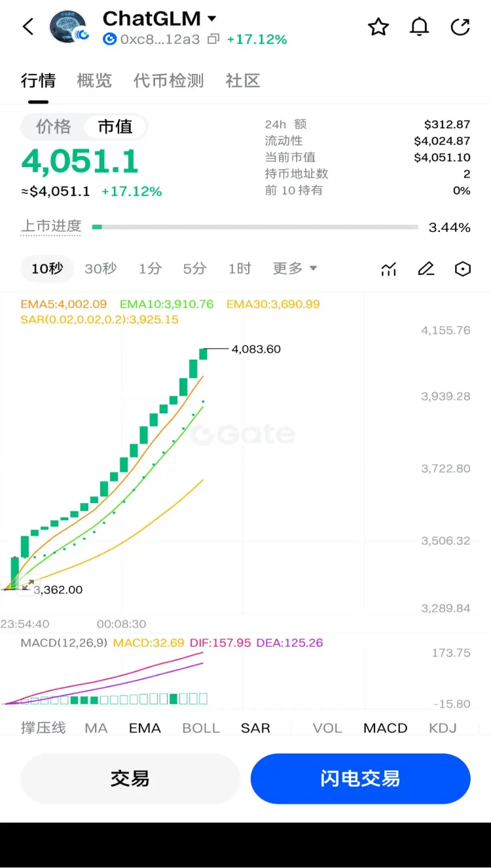Tap the 上市进度 progress bar
The height and width of the screenshot is (868, 491).
click(x=255, y=227)
